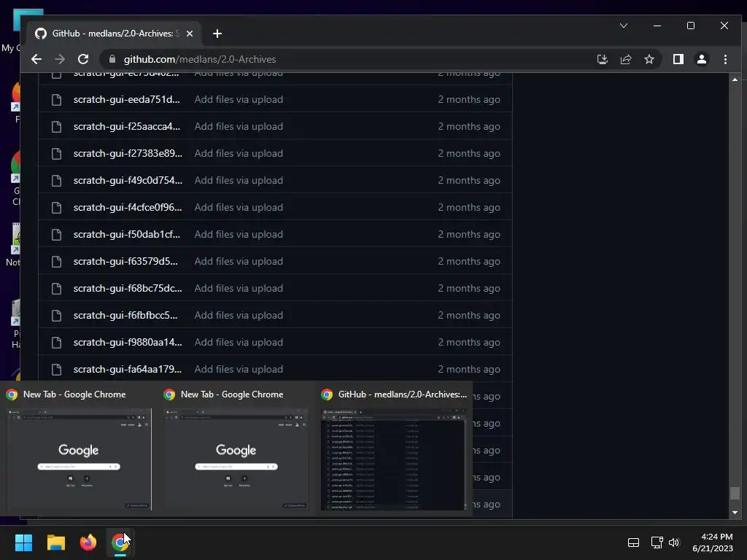
Task: Select the first New Tab window preview
Action: 79,449
